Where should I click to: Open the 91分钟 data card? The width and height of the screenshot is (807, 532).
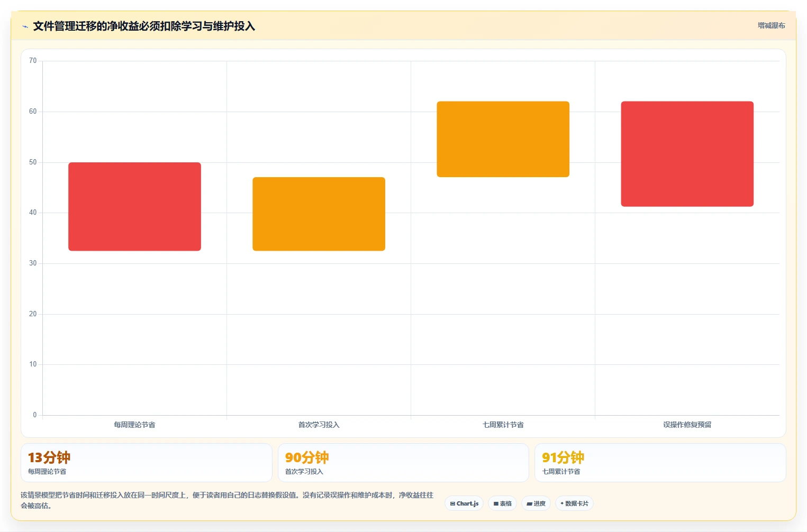[x=660, y=463]
